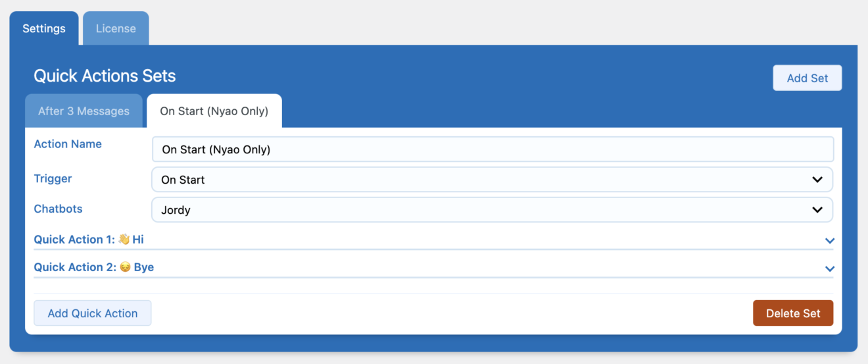Image resolution: width=868 pixels, height=364 pixels.
Task: Click the sad face emoji icon
Action: coord(126,267)
